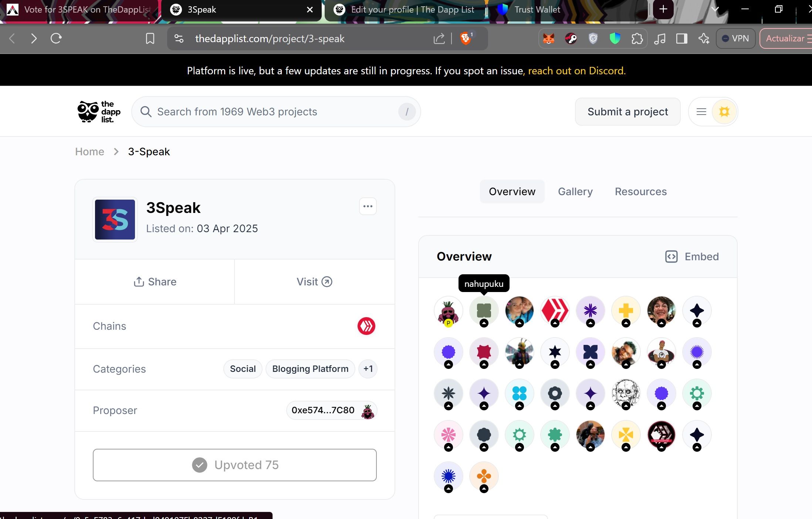
Task: Open the pink flower voter avatar
Action: pos(448,435)
